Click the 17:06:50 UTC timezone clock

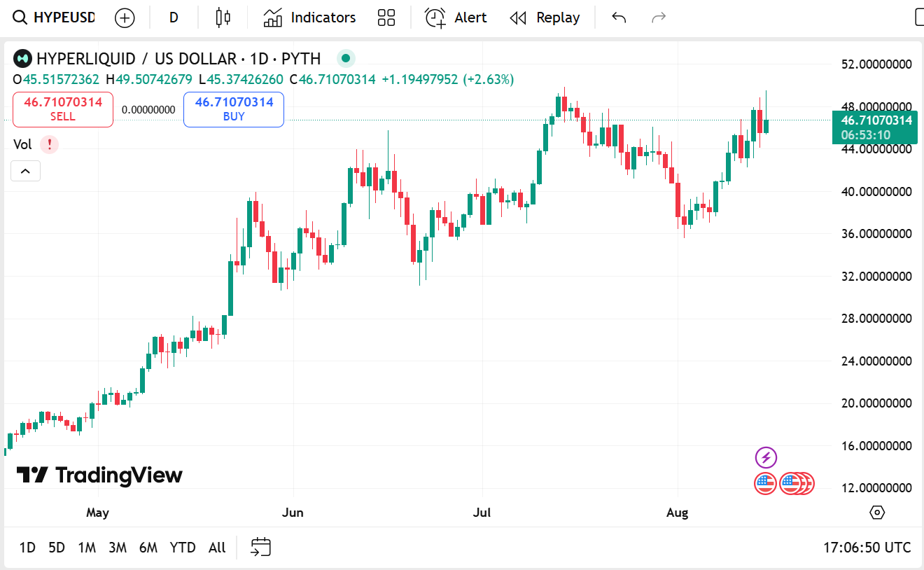coord(867,548)
